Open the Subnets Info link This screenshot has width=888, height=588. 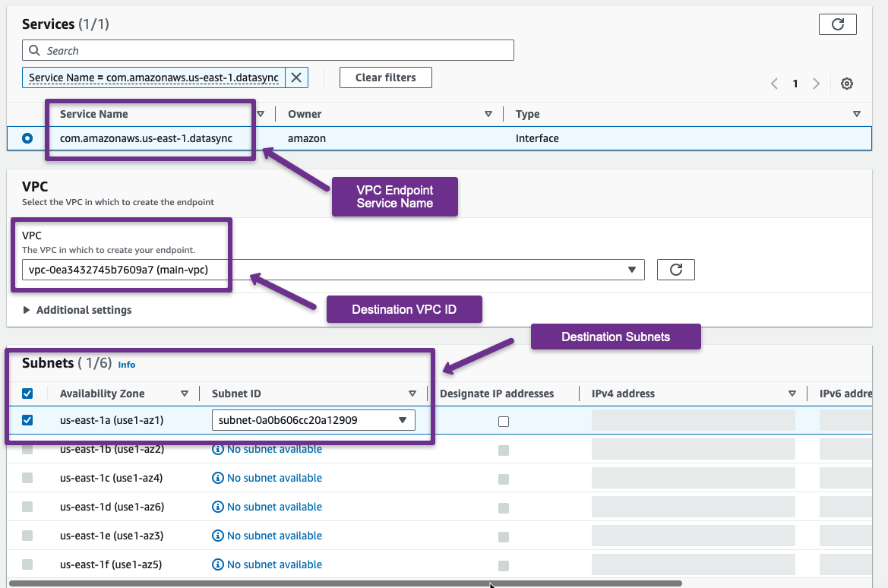click(x=127, y=365)
